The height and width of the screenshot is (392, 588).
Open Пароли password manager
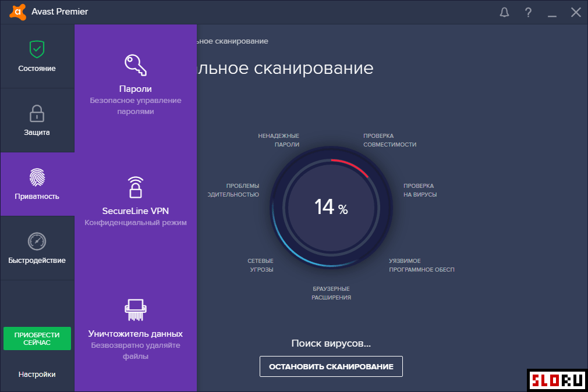[136, 85]
